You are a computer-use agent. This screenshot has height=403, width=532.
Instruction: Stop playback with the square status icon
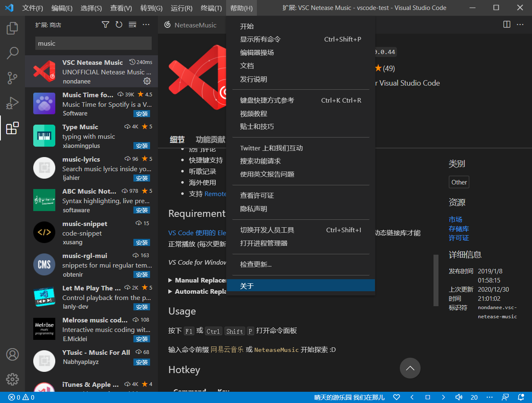pos(428,398)
